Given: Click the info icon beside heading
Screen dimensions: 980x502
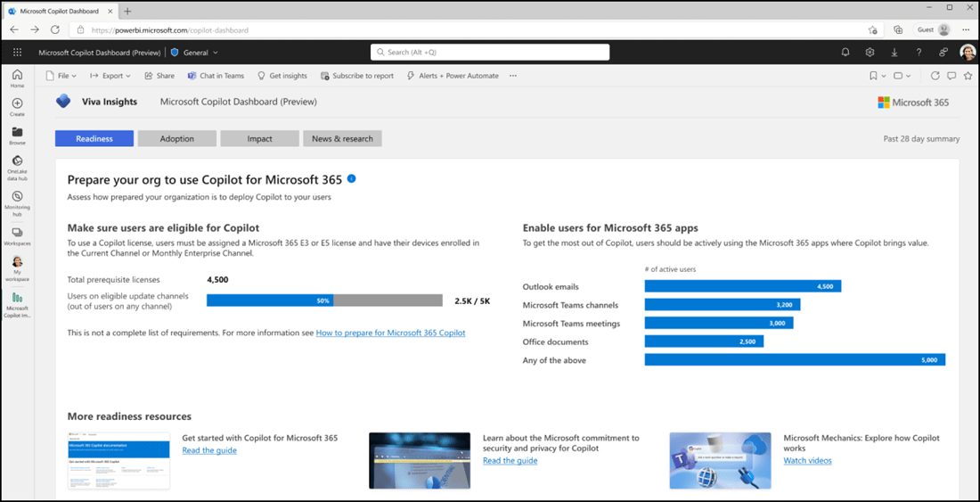Looking at the screenshot, I should [x=351, y=179].
